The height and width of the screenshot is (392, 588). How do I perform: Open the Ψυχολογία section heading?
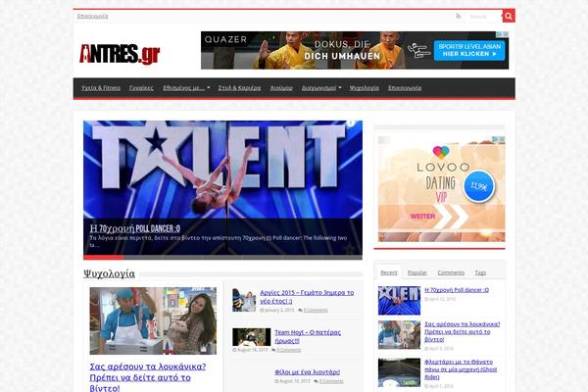pyautogui.click(x=109, y=273)
